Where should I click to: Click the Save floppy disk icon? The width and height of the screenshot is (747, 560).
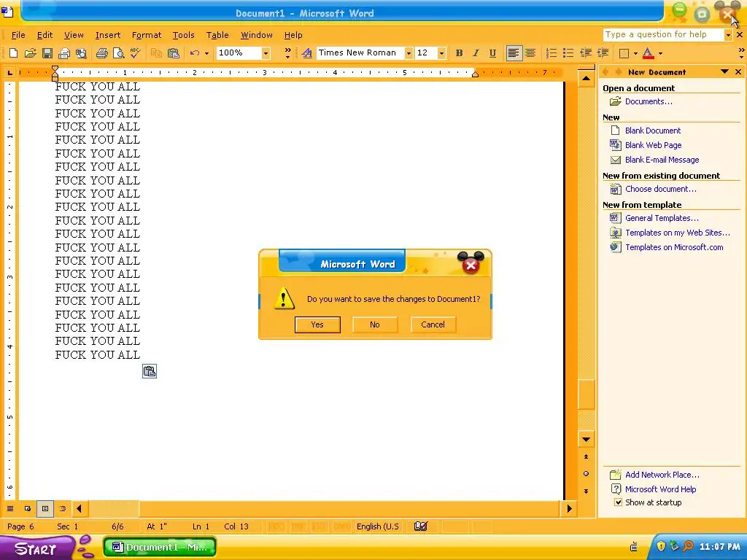pyautogui.click(x=47, y=52)
